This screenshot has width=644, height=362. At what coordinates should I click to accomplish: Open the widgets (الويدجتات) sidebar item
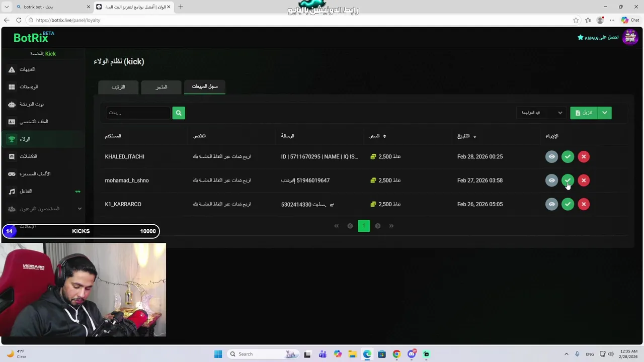[x=42, y=87]
